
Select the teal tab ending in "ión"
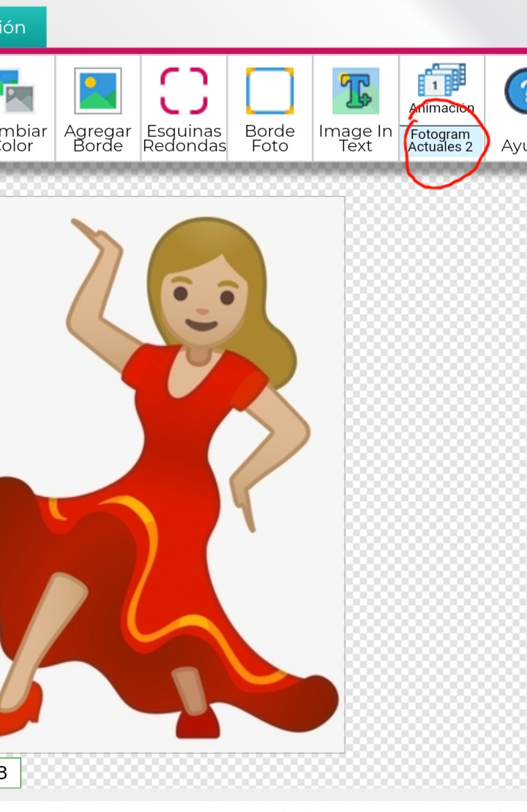click(x=20, y=28)
